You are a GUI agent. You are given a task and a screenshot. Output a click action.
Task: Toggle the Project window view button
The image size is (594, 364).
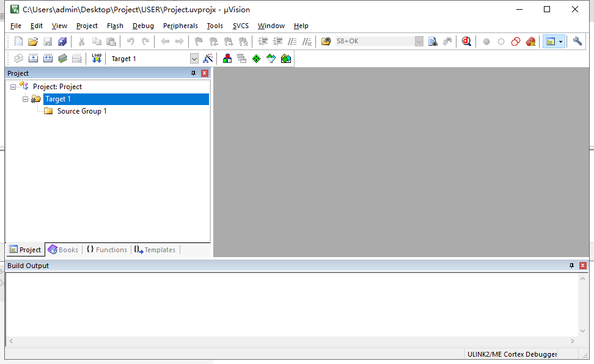point(551,42)
